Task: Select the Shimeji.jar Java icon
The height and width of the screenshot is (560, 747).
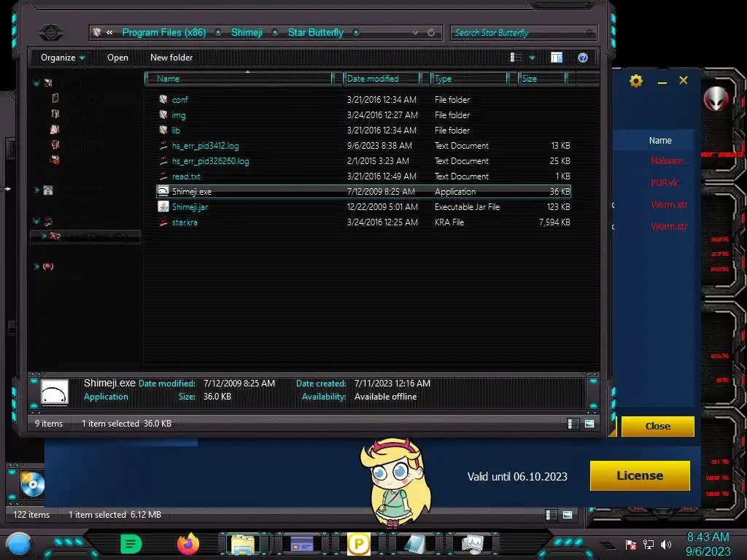Action: [x=163, y=206]
